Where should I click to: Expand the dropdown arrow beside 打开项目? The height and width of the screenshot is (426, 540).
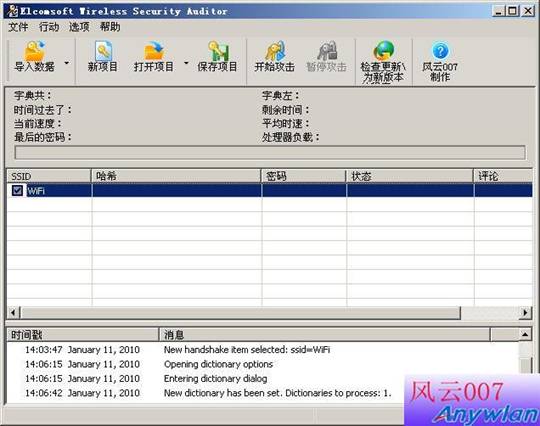[186, 63]
